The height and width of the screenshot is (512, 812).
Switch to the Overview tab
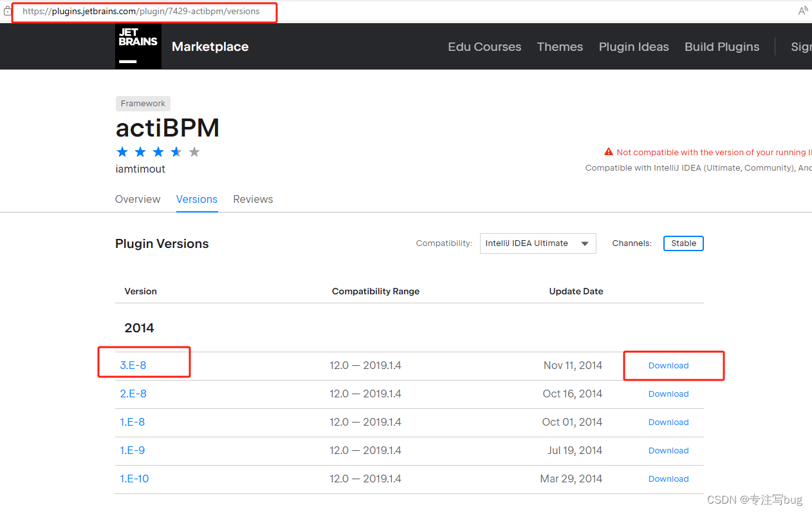tap(138, 199)
